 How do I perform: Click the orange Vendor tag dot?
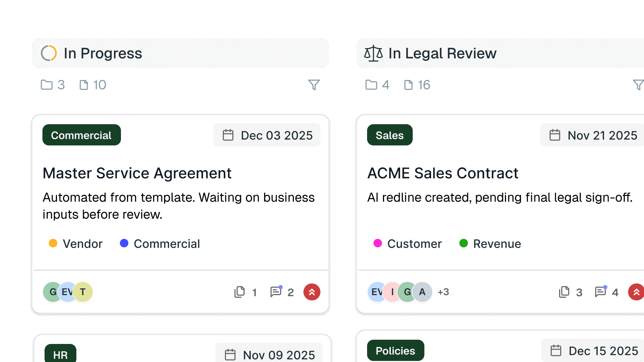click(x=53, y=243)
